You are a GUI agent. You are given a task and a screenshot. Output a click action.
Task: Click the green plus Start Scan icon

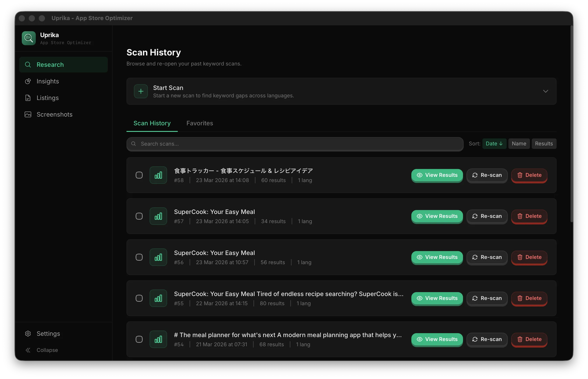coord(141,91)
